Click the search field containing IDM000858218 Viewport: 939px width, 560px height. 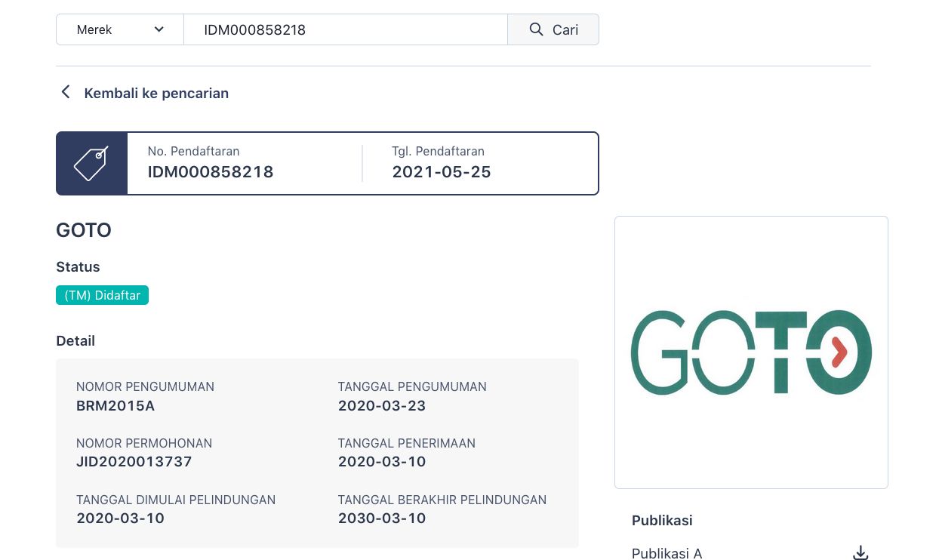[x=346, y=29]
